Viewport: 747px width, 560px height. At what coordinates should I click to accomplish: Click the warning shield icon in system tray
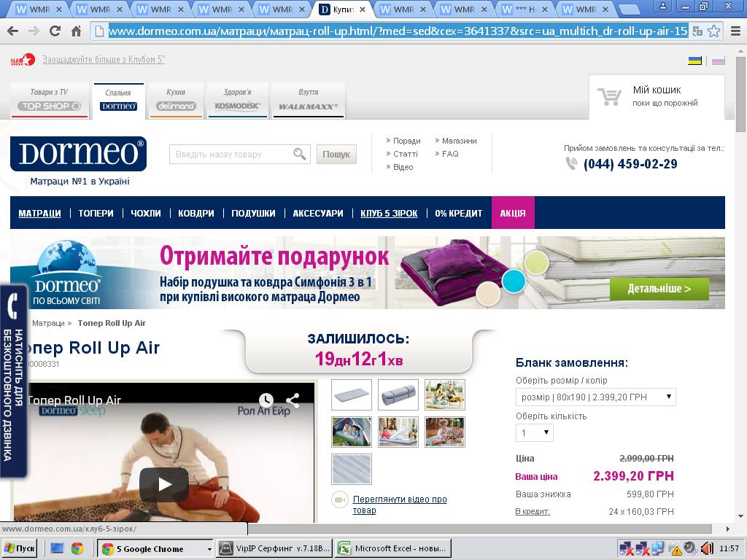click(676, 550)
